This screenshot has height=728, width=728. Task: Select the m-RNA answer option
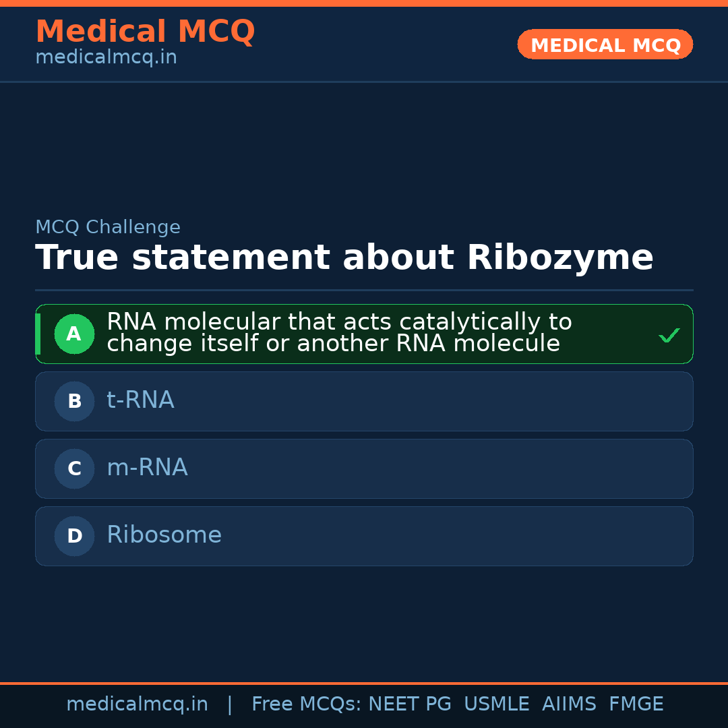click(147, 468)
